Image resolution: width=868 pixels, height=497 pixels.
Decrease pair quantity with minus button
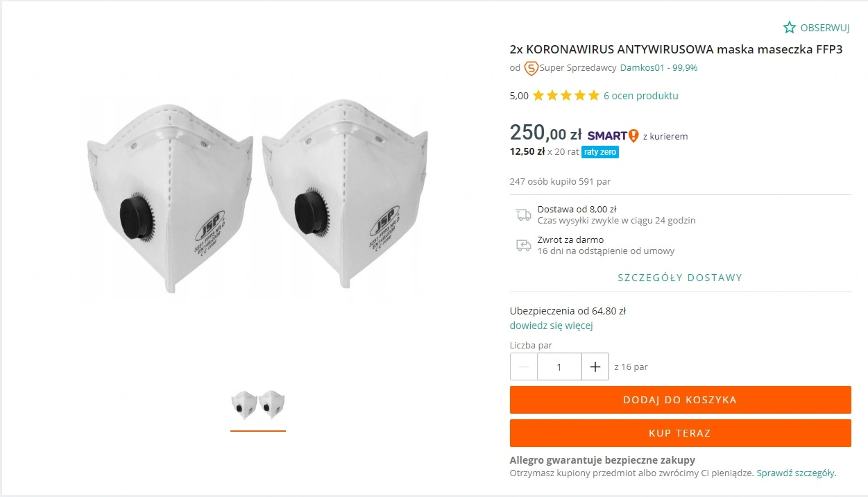click(524, 367)
